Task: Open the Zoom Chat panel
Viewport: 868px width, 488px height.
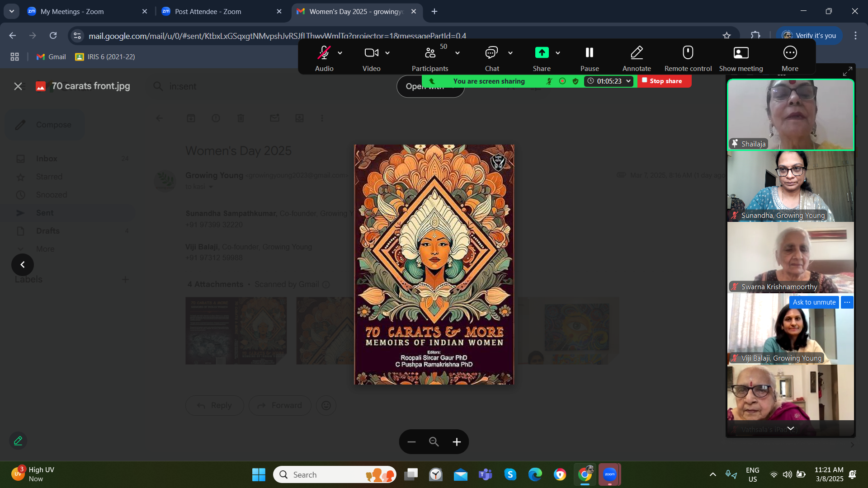Action: click(x=491, y=53)
